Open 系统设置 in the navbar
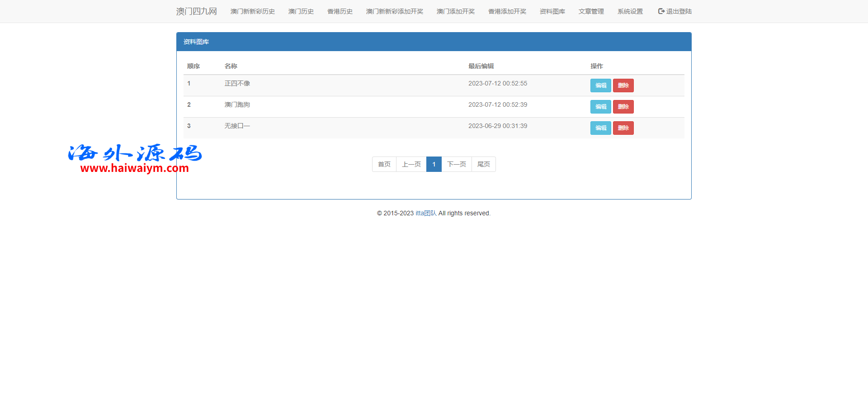The image size is (868, 413). [630, 11]
